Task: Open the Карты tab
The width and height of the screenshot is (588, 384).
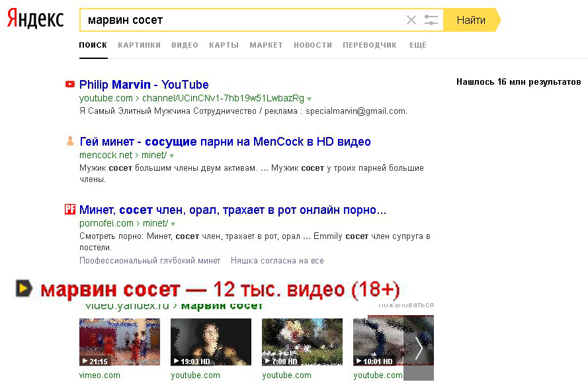Action: point(224,45)
